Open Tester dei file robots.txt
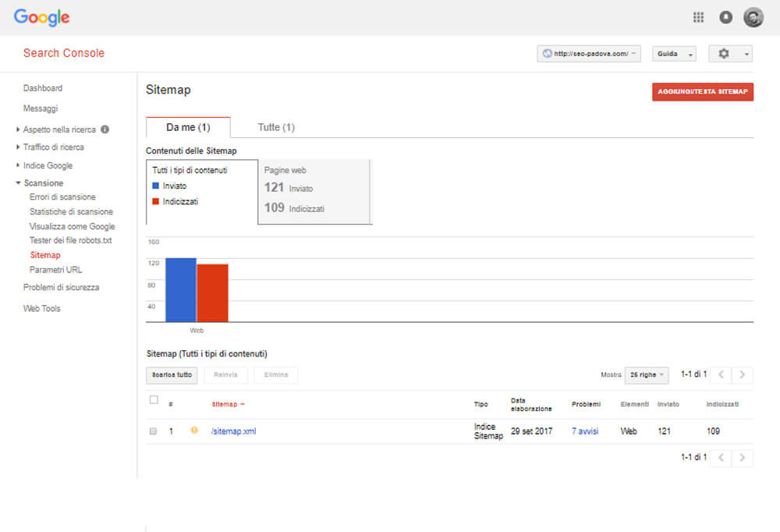 [x=71, y=240]
